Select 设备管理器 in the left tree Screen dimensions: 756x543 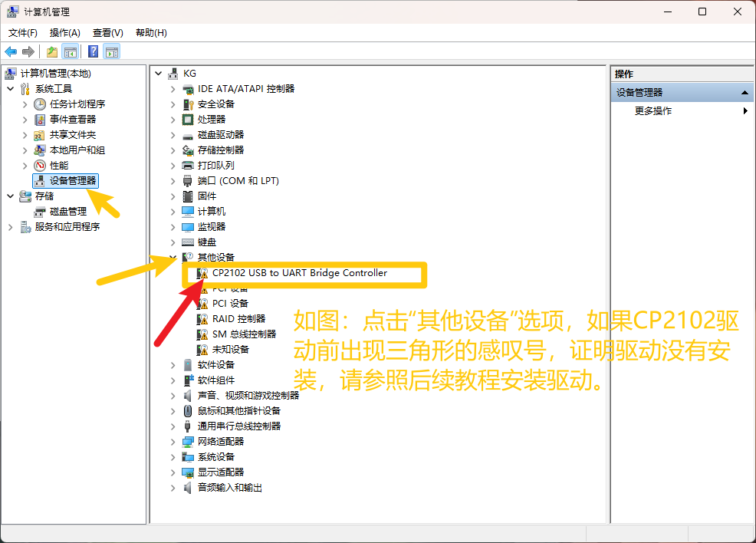(x=66, y=181)
